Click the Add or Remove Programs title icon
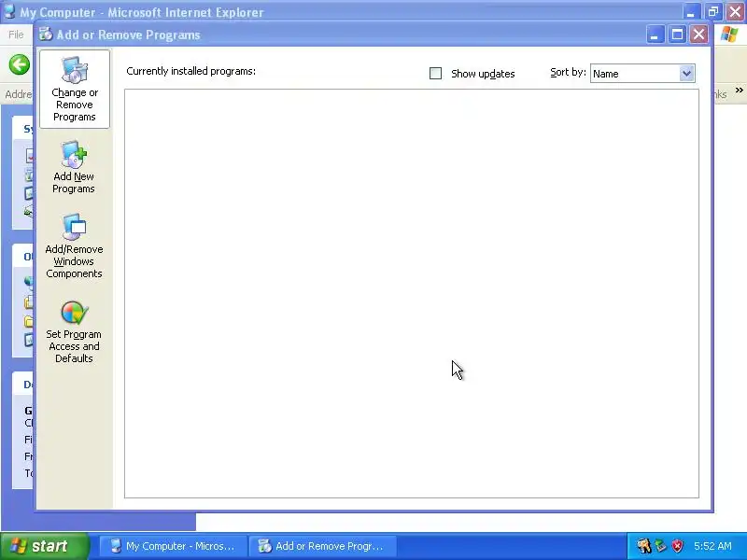Screen dimensions: 747x560 (46, 35)
